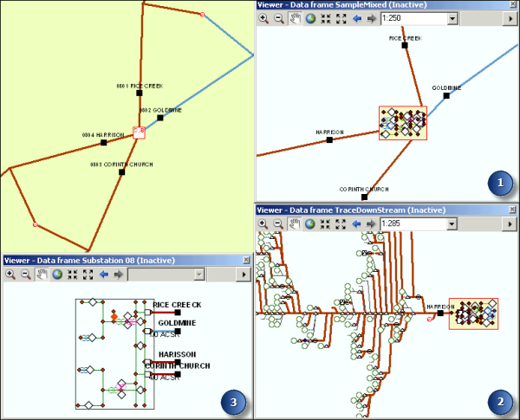This screenshot has height=420, width=520.
Task: Click Zoom In in the Substation 08 viewer
Action: click(11, 275)
